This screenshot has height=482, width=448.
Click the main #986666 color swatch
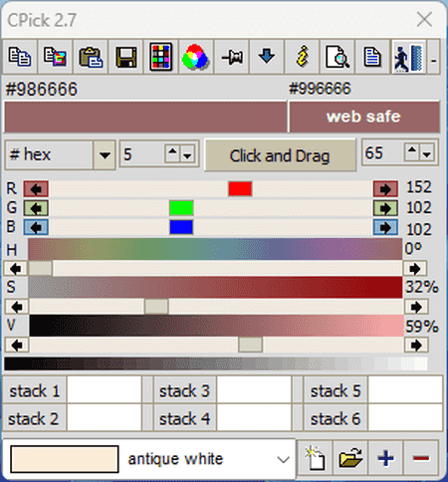coord(145,118)
